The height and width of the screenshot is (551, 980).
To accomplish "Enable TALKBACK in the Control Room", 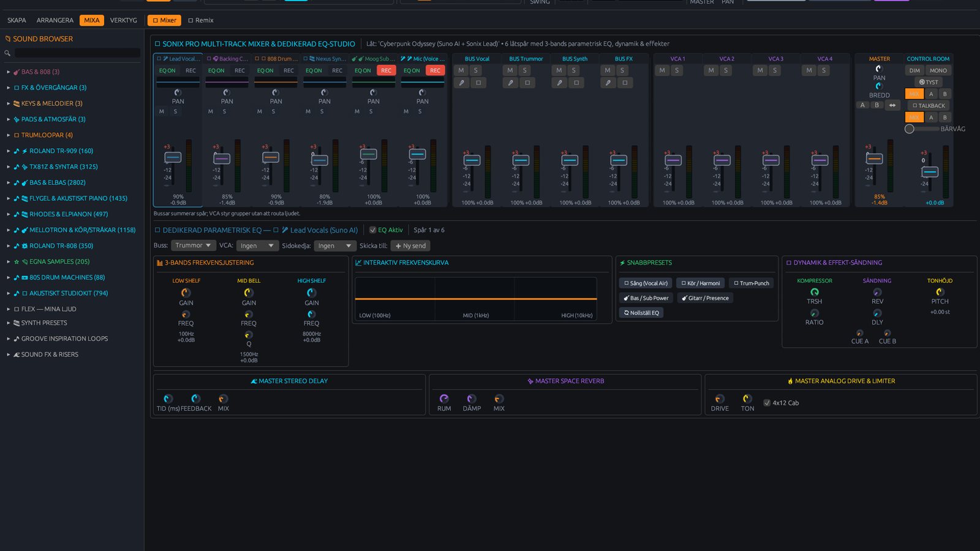I will click(929, 105).
